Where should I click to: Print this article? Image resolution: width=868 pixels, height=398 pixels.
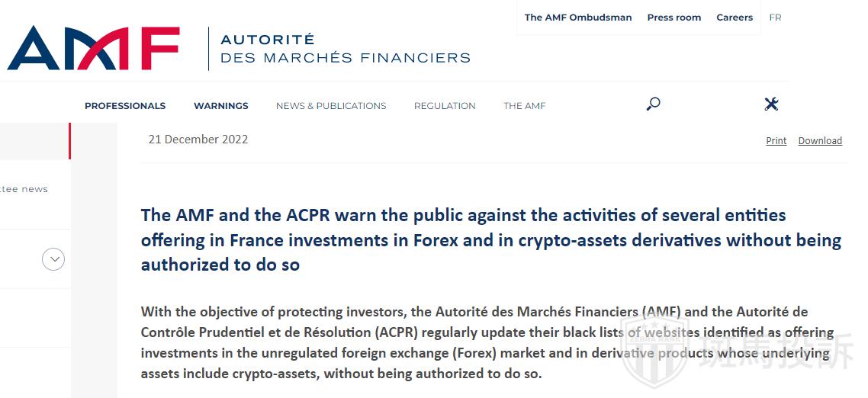776,140
